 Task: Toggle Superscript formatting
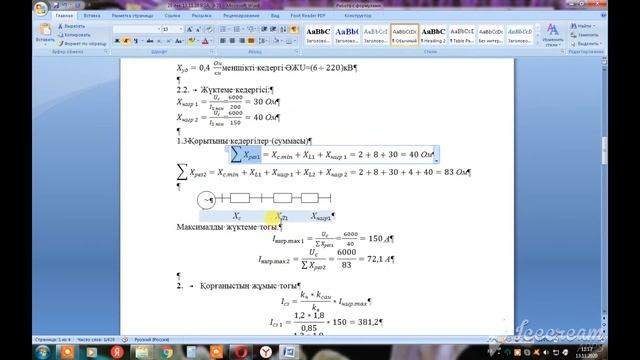pyautogui.click(x=168, y=41)
